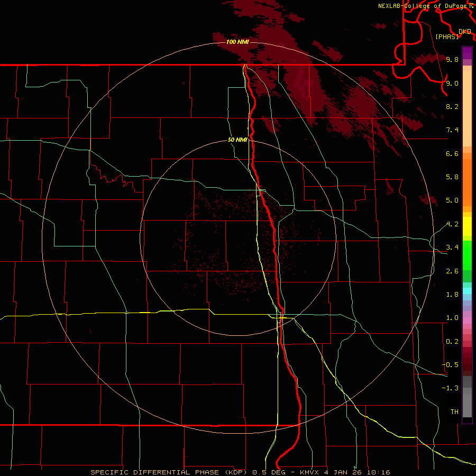
Task: Click the 4 JAN 26 date text
Action: pos(343,472)
